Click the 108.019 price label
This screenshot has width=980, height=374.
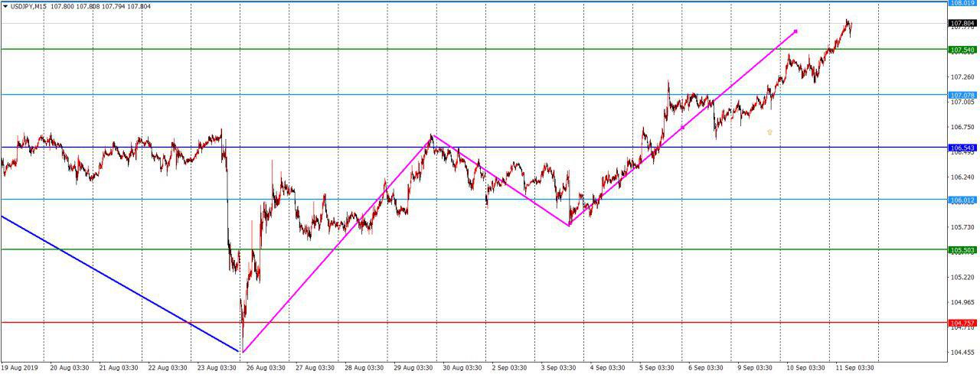coord(962,3)
